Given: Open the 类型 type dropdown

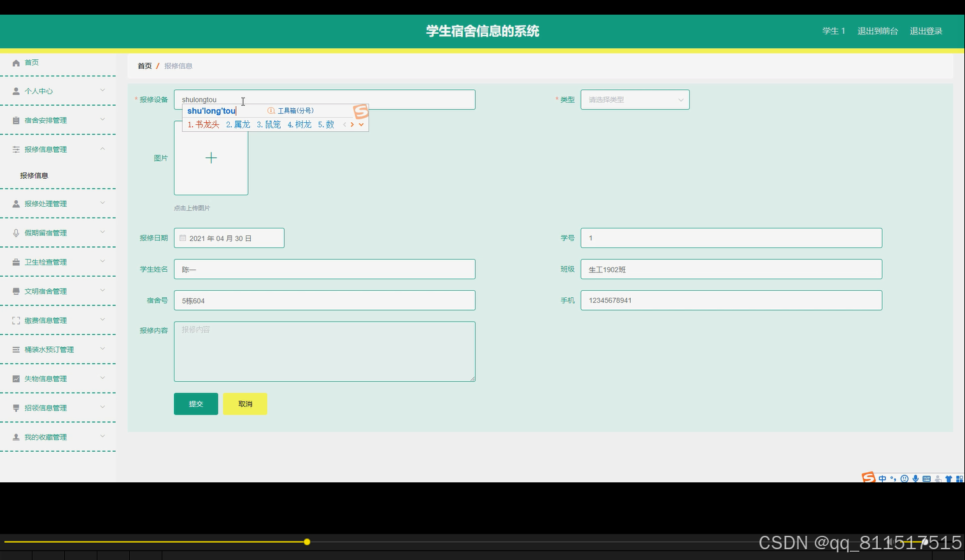Looking at the screenshot, I should pyautogui.click(x=635, y=99).
